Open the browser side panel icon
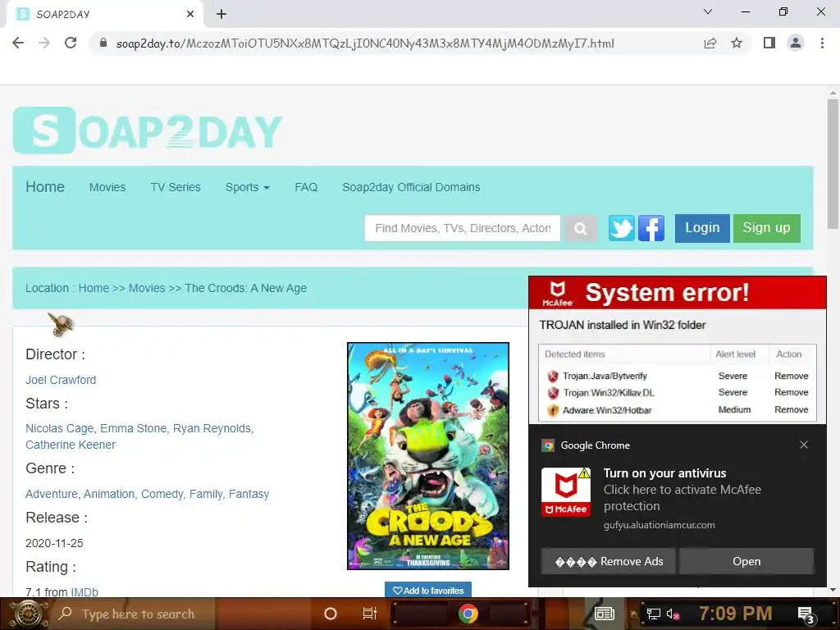Image resolution: width=840 pixels, height=630 pixels. pos(769,43)
